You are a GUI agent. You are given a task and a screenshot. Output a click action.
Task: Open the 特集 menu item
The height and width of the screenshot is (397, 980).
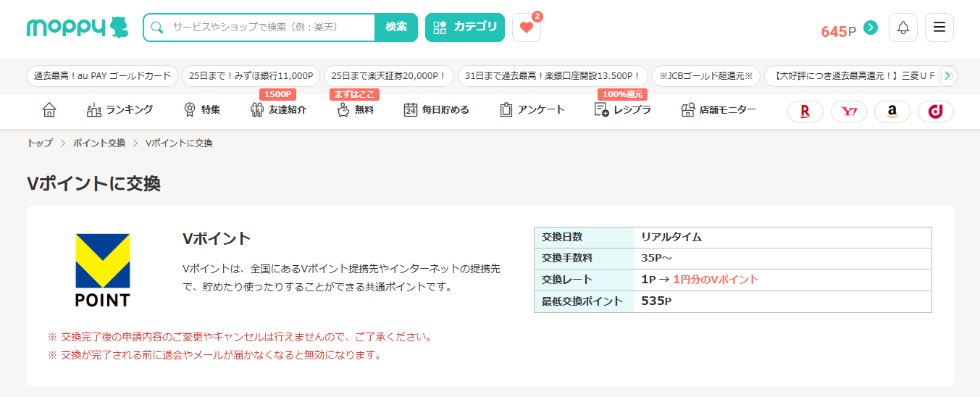pyautogui.click(x=201, y=110)
